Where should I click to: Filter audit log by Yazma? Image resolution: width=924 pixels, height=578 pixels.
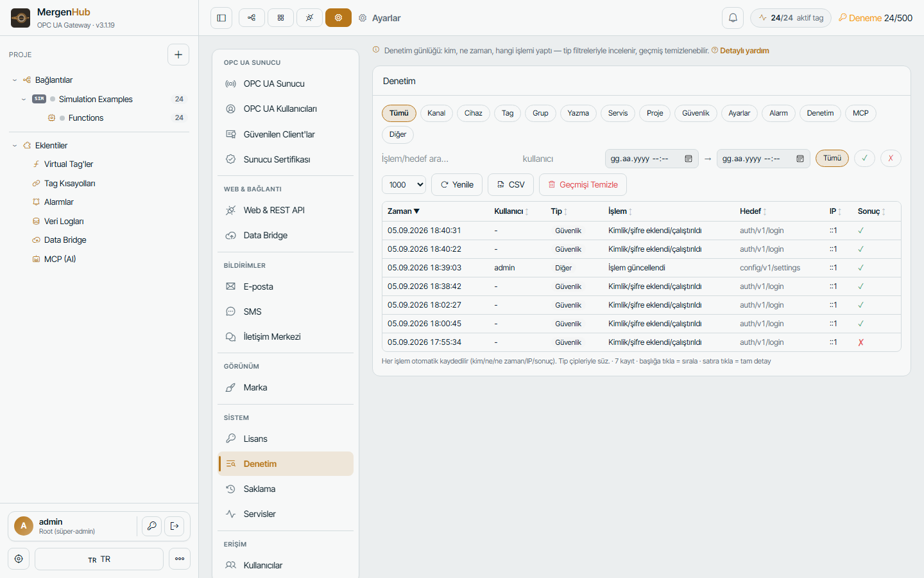(578, 113)
